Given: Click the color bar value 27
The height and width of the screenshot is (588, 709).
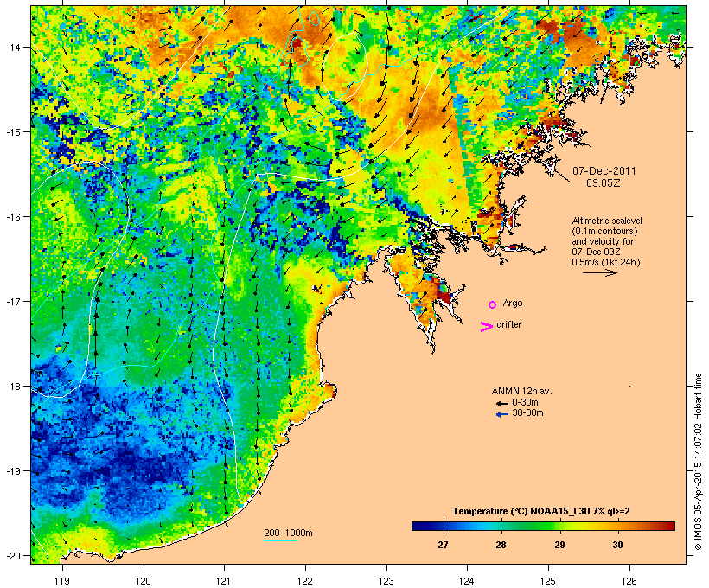Looking at the screenshot, I should (x=443, y=545).
